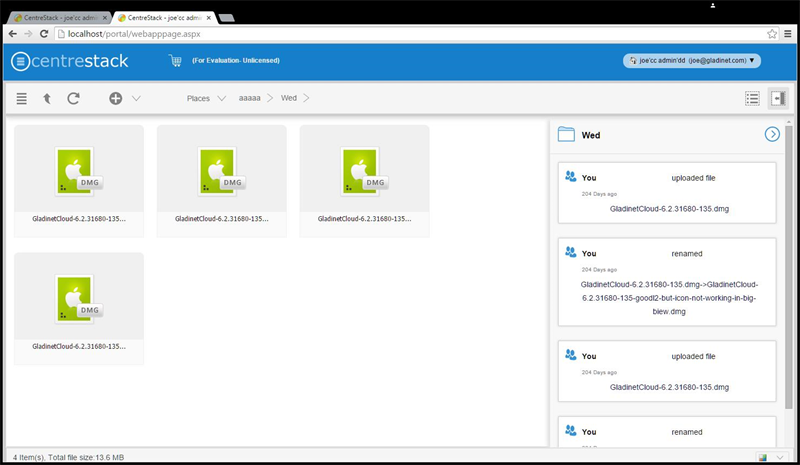Viewport: 800px width, 465px height.
Task: Go up one folder level with up arrow
Action: coord(47,99)
